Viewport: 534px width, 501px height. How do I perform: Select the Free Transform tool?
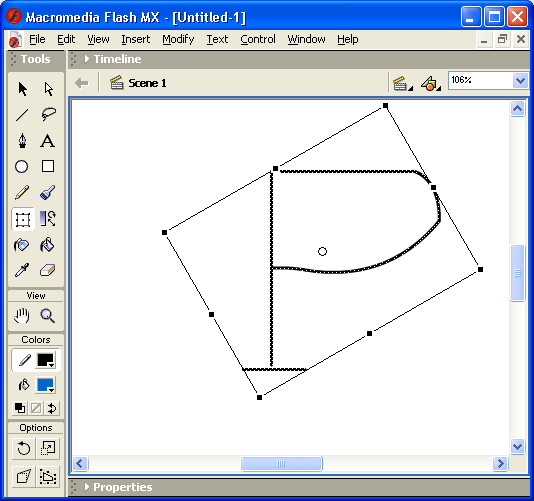[x=23, y=219]
